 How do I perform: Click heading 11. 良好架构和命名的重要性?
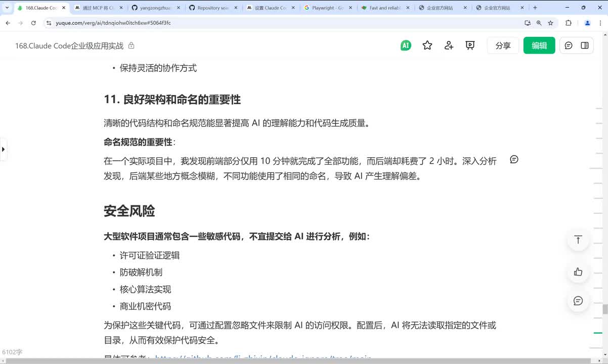[x=172, y=100]
